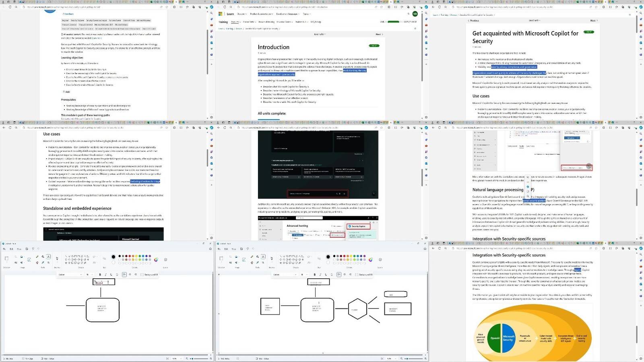The height and width of the screenshot is (362, 644).
Task: Open the red briefcase Tools sidebar icon beside Introduction
Action: pyautogui.click(x=426, y=25)
